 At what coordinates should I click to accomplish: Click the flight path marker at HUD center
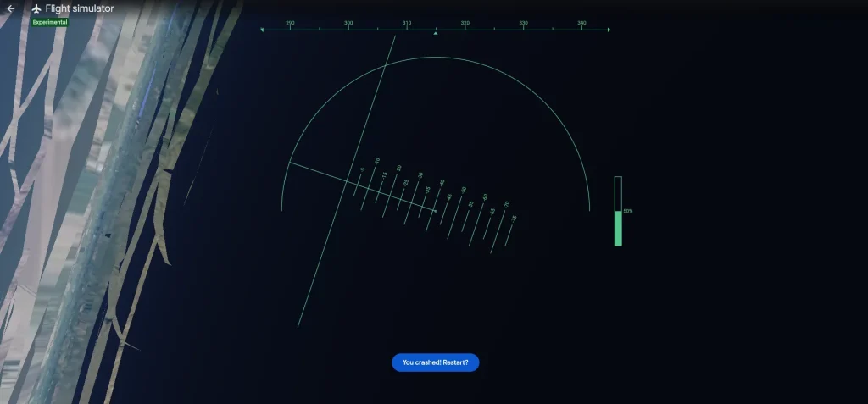click(x=436, y=211)
